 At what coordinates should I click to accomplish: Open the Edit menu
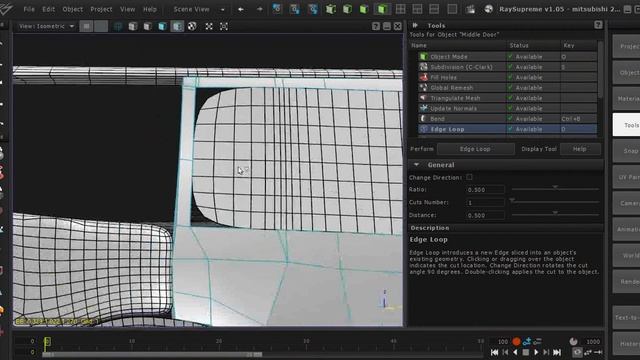click(48, 9)
